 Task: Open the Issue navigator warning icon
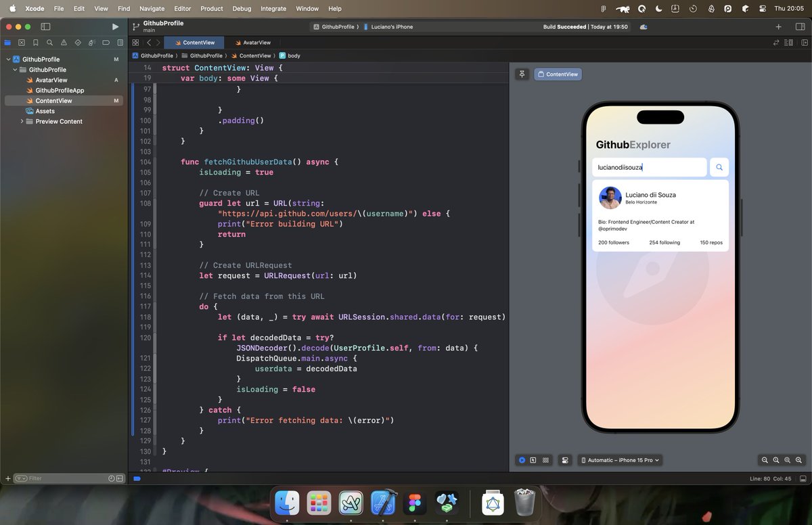tap(64, 42)
